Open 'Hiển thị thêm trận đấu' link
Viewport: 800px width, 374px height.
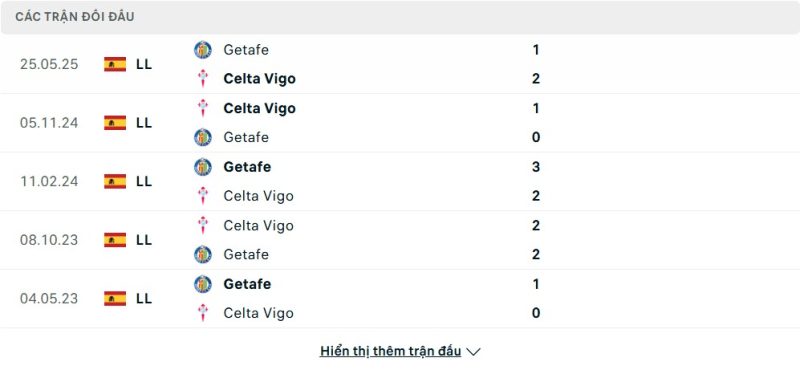[390, 351]
